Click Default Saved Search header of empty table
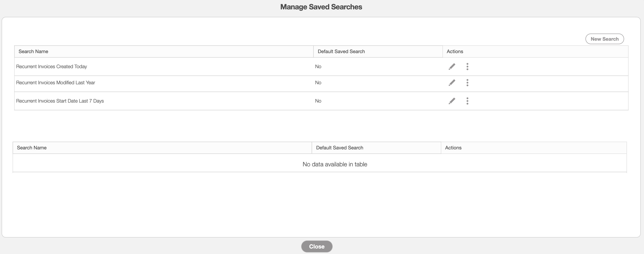 pyautogui.click(x=339, y=148)
